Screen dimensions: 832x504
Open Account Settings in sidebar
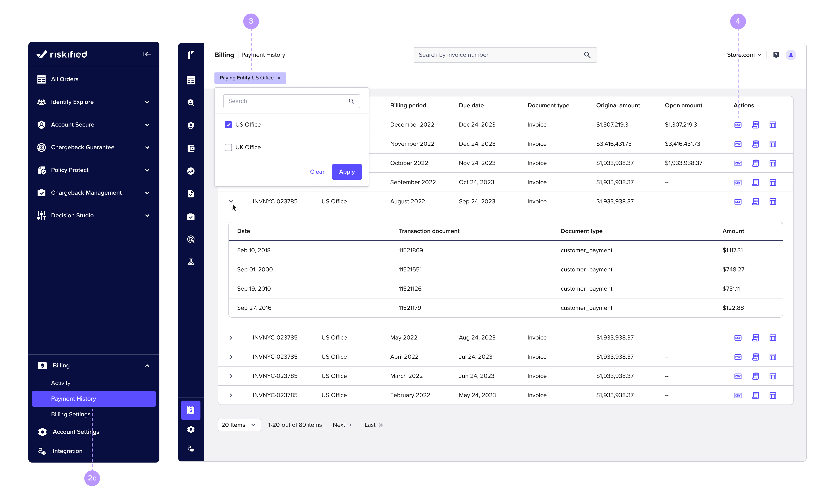coord(76,432)
